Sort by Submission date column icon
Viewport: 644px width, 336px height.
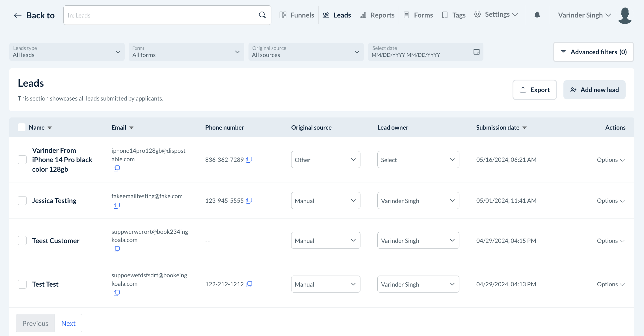click(x=525, y=128)
